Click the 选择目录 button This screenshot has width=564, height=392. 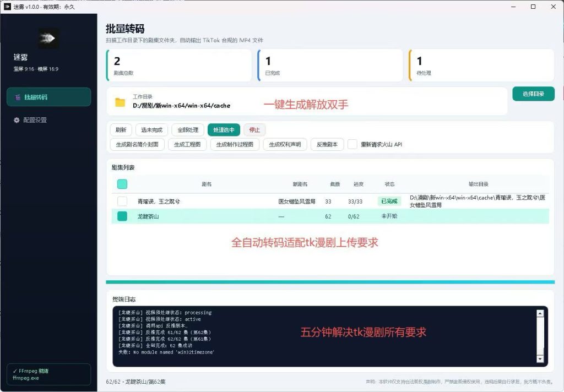(533, 94)
